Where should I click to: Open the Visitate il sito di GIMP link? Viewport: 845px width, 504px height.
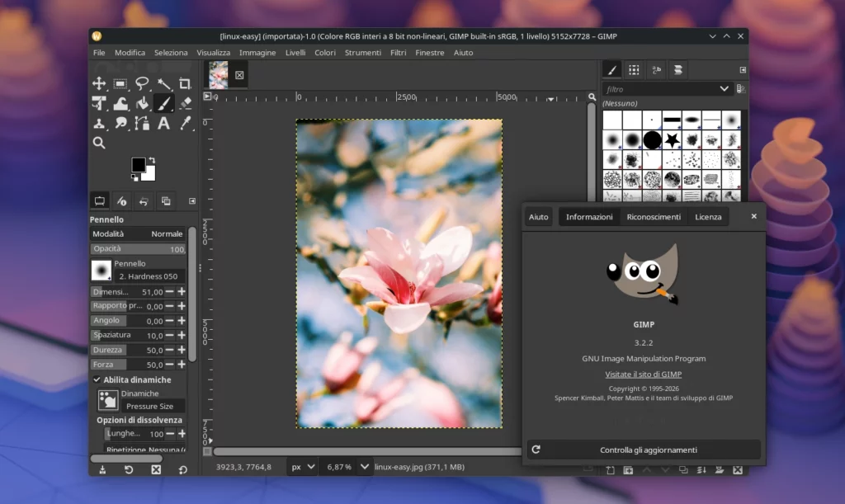[644, 374]
